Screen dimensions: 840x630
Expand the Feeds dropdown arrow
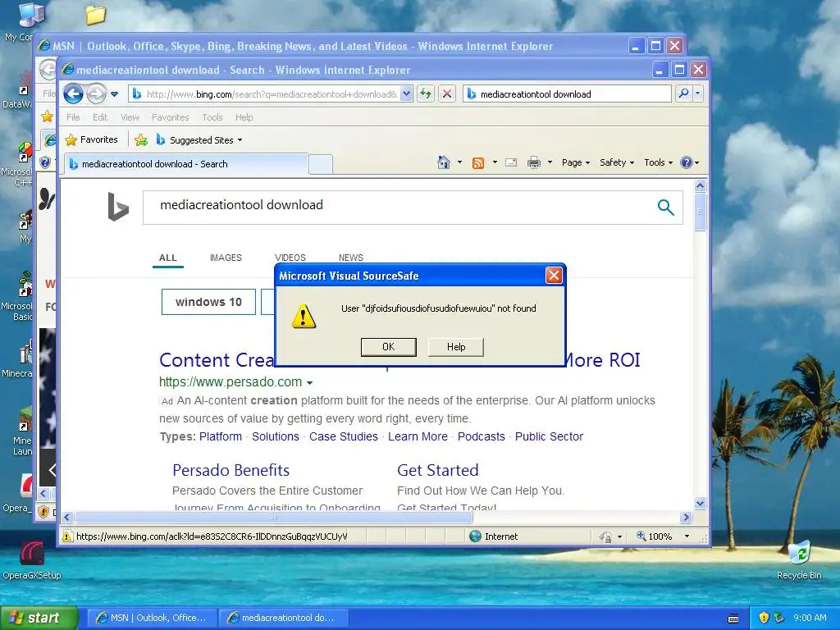pos(495,162)
